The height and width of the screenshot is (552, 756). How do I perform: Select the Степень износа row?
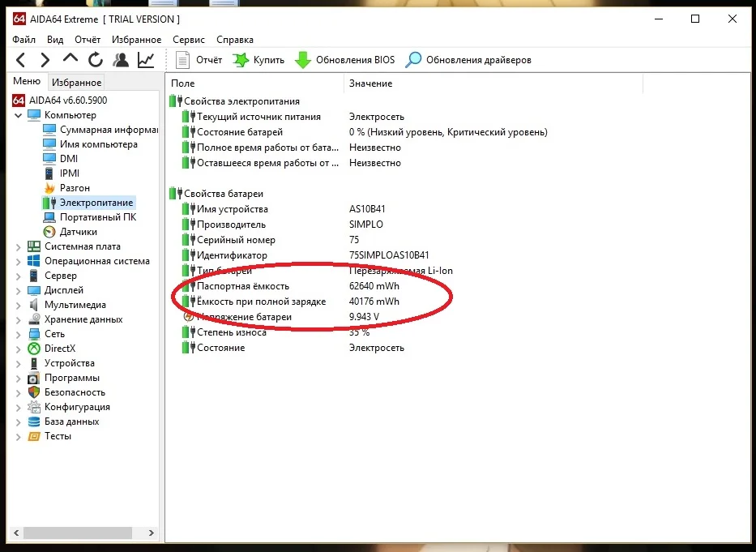(x=275, y=332)
